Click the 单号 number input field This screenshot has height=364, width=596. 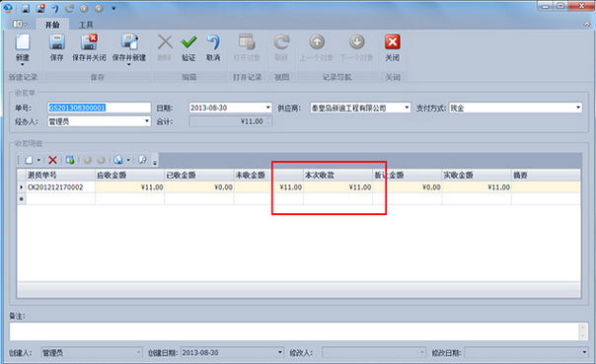[x=100, y=108]
